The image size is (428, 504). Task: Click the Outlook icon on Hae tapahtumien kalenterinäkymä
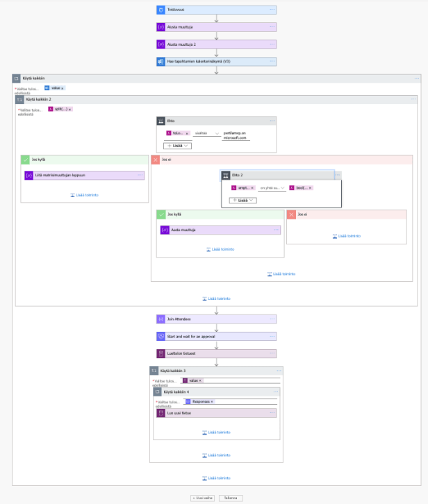pyautogui.click(x=160, y=62)
